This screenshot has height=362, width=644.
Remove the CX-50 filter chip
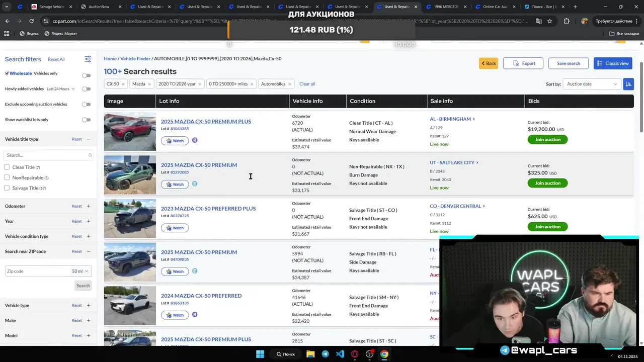coord(123,84)
